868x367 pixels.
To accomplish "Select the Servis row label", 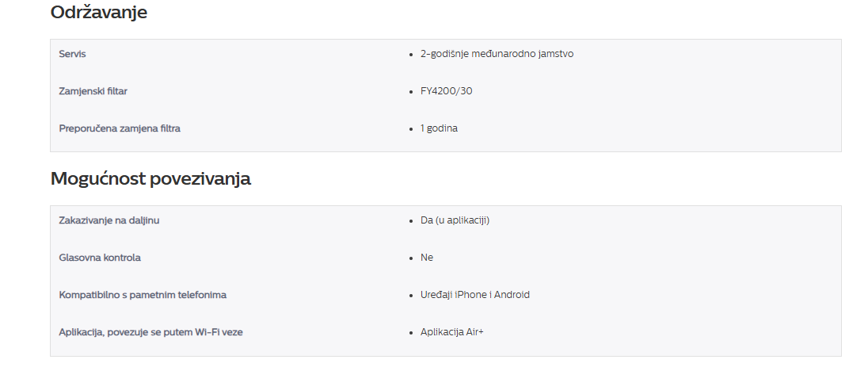I will pyautogui.click(x=73, y=54).
